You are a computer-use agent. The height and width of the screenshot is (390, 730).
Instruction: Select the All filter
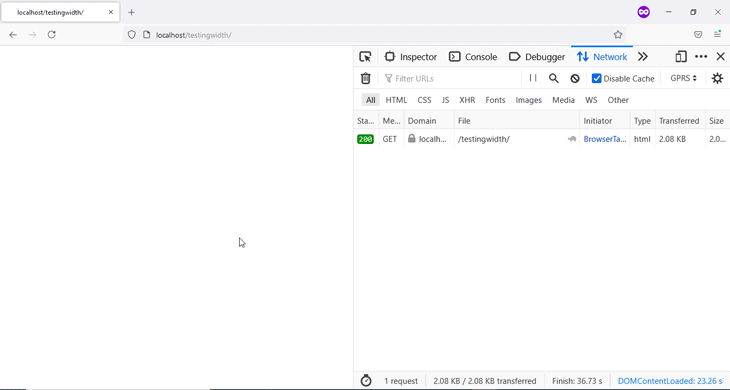coord(371,100)
